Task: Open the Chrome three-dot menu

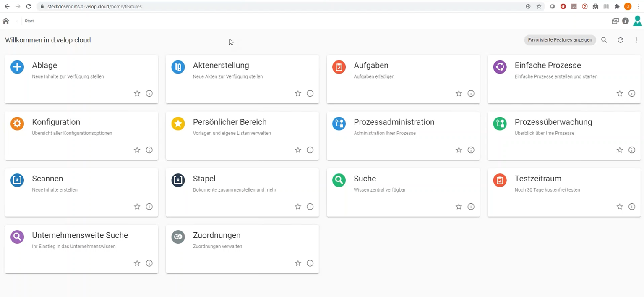Action: point(639,6)
